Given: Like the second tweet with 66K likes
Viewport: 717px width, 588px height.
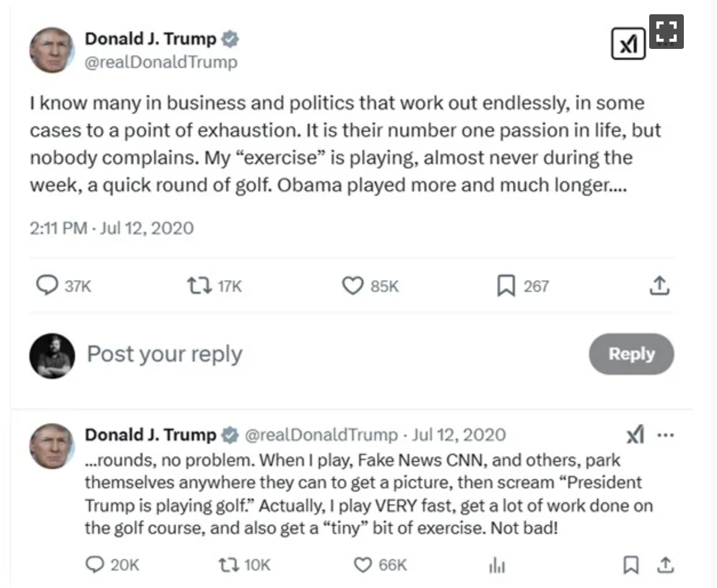Looking at the screenshot, I should [363, 565].
